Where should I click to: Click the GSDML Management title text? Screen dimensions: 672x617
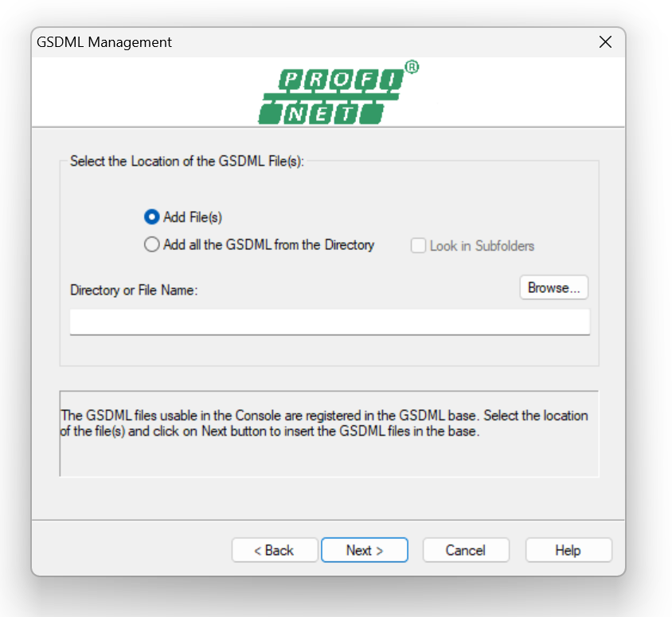pyautogui.click(x=104, y=42)
